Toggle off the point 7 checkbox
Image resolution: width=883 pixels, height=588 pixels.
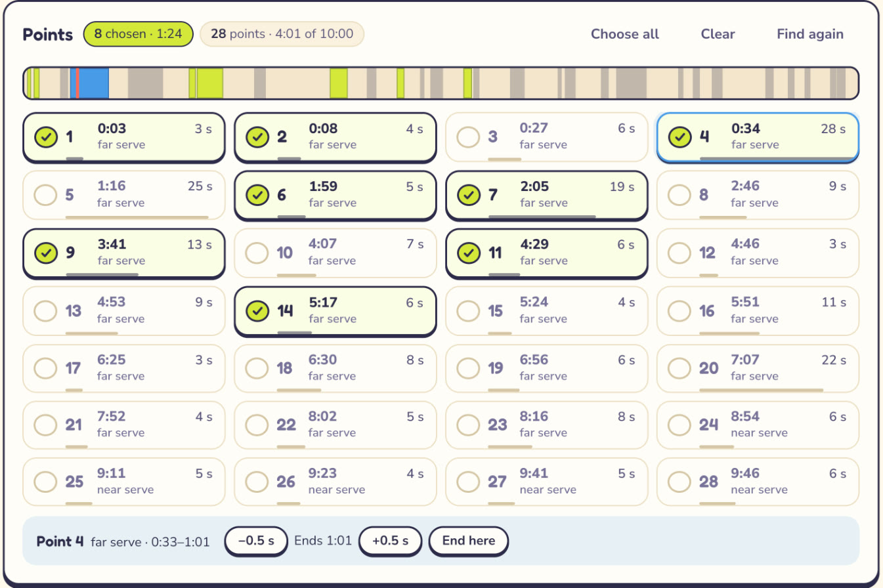468,195
